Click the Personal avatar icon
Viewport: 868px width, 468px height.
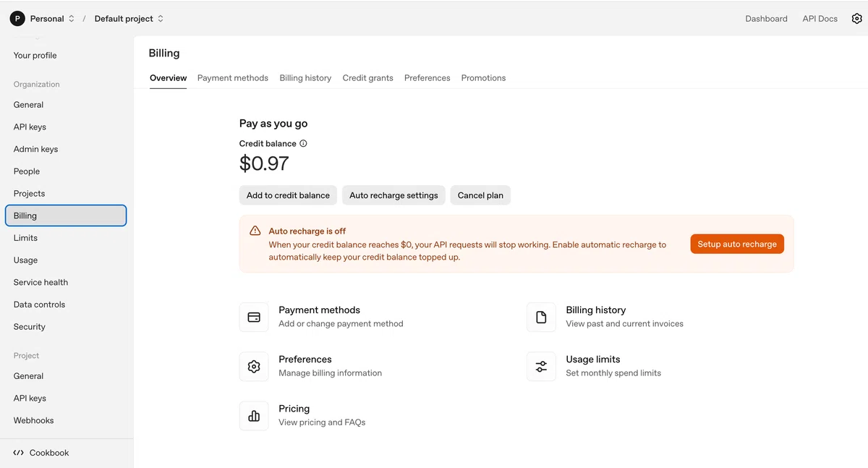[x=17, y=19]
